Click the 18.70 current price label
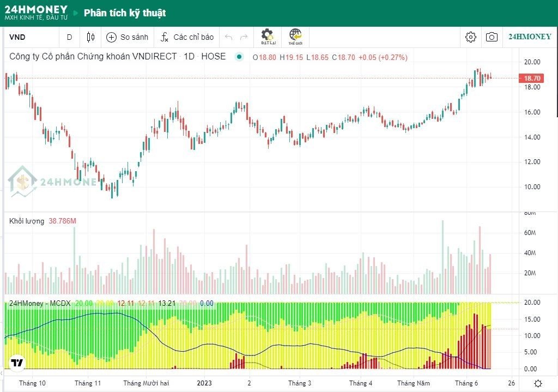Viewport: 558px width, 392px height. (x=532, y=78)
